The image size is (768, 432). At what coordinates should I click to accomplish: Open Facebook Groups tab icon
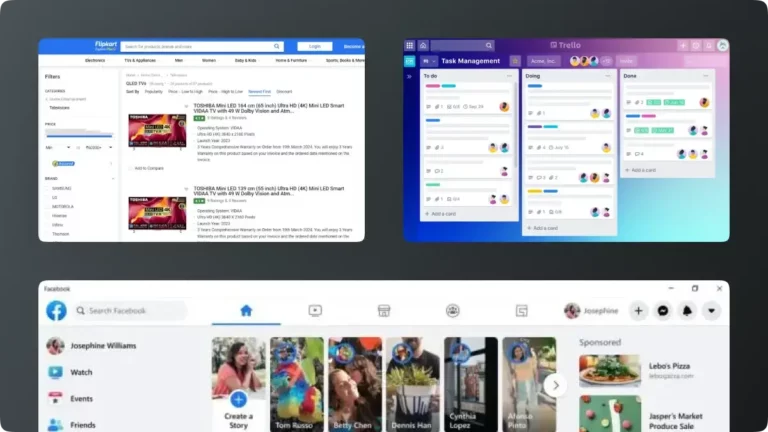tap(452, 311)
